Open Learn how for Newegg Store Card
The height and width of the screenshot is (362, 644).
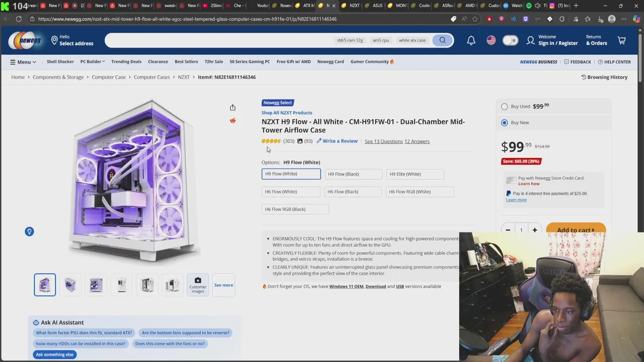529,184
